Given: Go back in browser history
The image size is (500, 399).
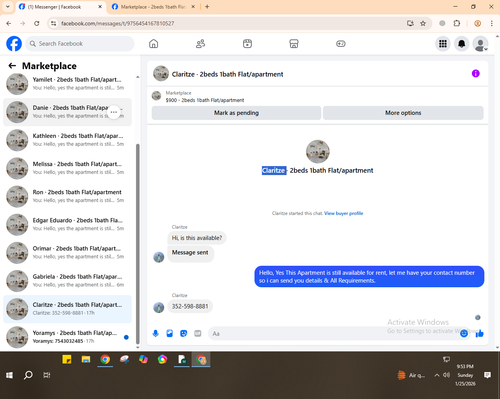Looking at the screenshot, I should [9, 23].
